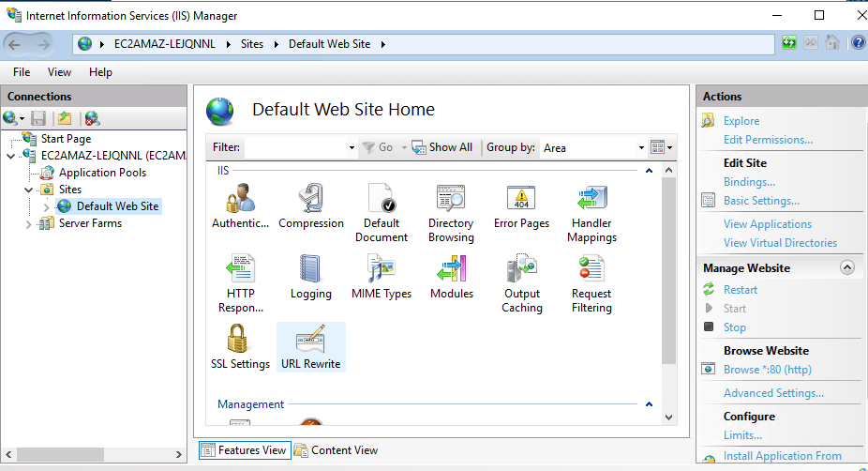Click Show All filter button
This screenshot has height=471, width=868.
442,147
